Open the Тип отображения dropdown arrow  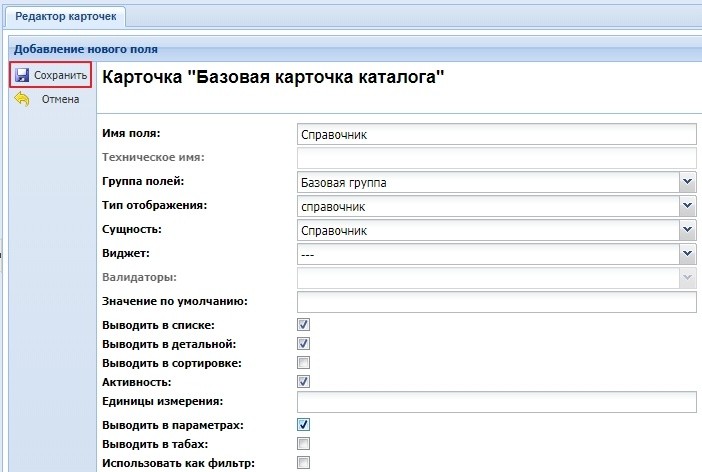click(687, 206)
